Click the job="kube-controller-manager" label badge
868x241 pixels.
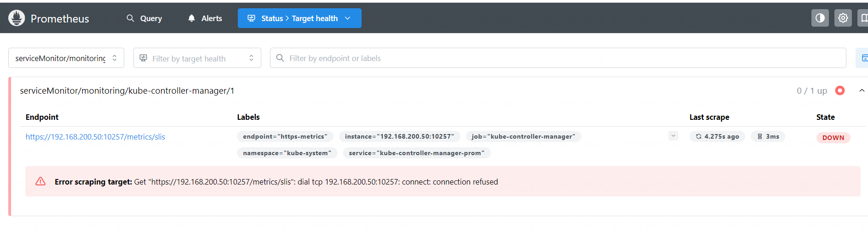tap(523, 137)
